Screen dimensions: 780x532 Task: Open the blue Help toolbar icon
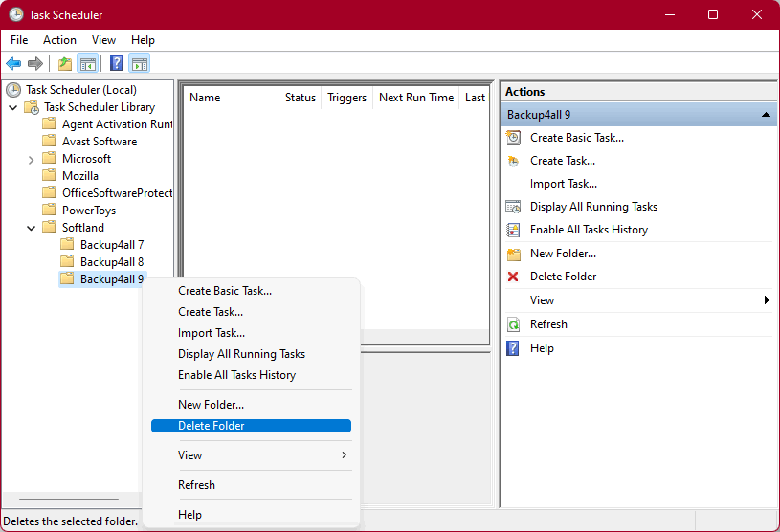[116, 64]
